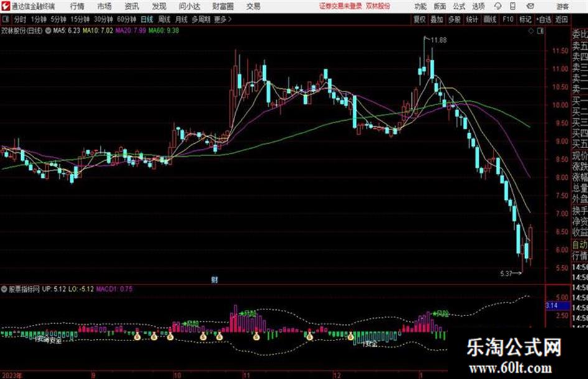The width and height of the screenshot is (588, 379).
Task: Select the 月线 monthly chart tab
Action: (x=182, y=19)
